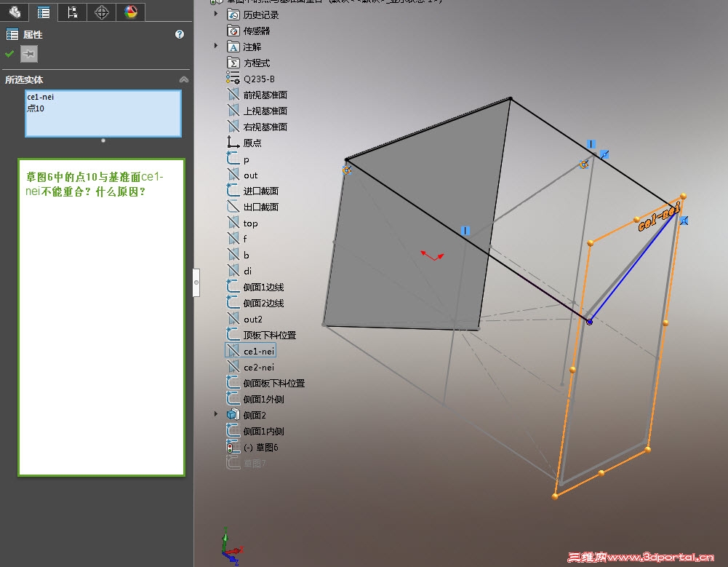This screenshot has height=567, width=728.
Task: Click the 侧面2边线 sketch icon
Action: coord(233,303)
